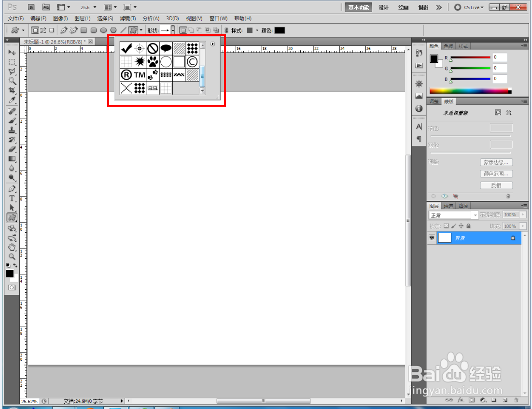Screen dimensions: 532x409
Task: Select the Rectangular Marquee tool
Action: 12,62
